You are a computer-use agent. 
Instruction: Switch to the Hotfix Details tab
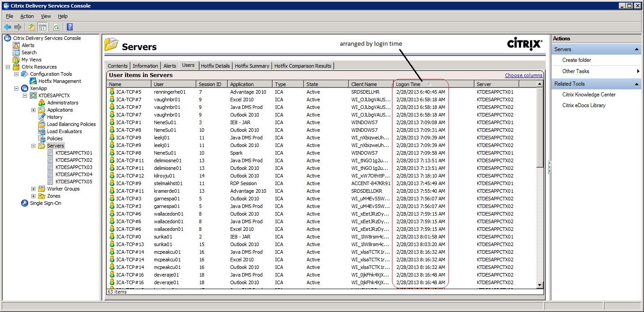215,66
